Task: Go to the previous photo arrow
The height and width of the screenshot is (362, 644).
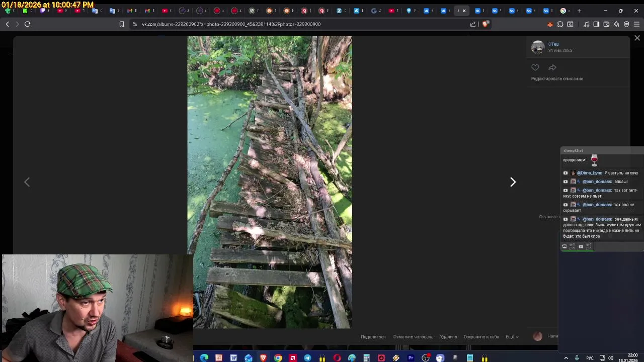Action: (27, 182)
